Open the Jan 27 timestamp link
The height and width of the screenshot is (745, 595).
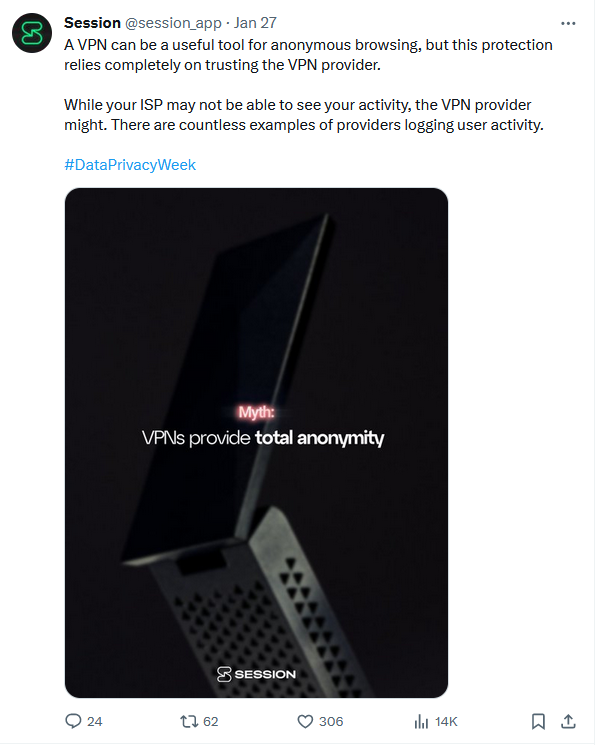(255, 23)
